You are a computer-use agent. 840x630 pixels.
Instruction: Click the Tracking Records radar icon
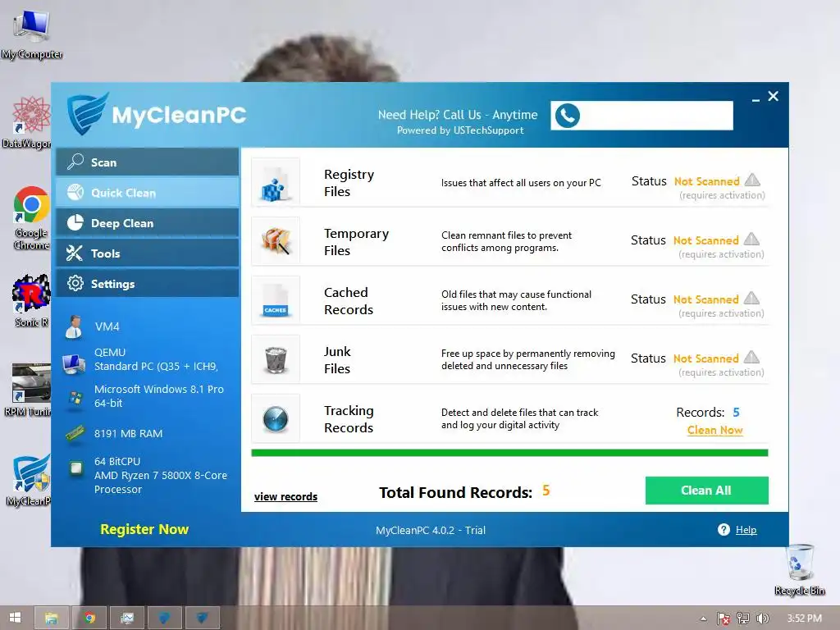pyautogui.click(x=276, y=418)
